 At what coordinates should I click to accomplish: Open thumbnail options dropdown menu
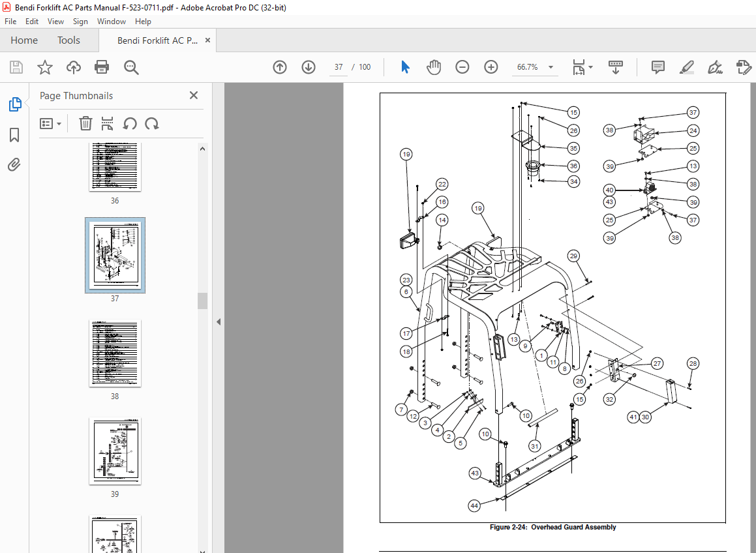coord(51,124)
